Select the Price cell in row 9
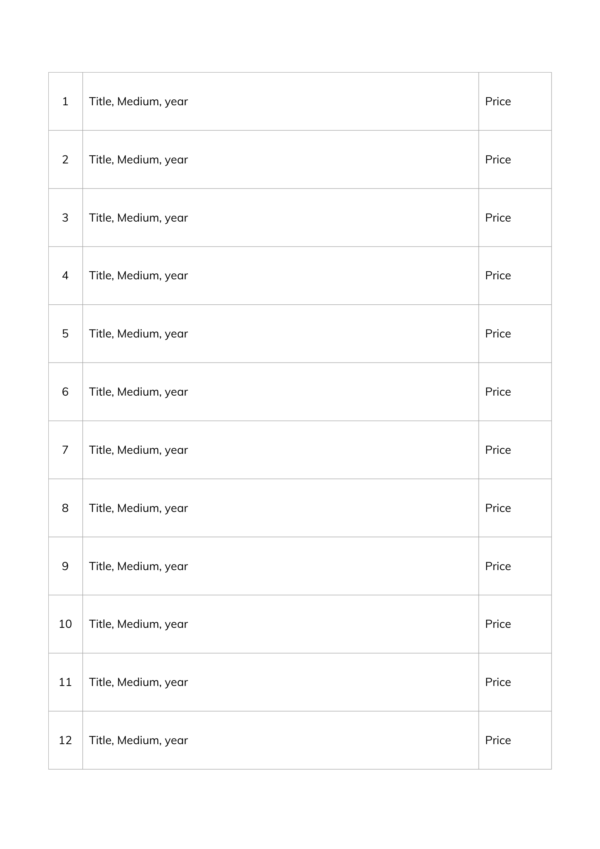Image resolution: width=600 pixels, height=849 pixels. click(515, 566)
